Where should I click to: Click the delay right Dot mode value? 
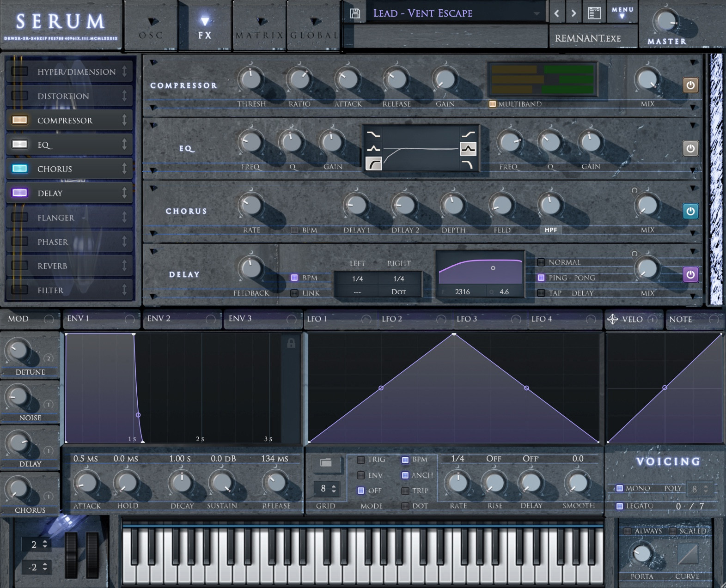coord(398,292)
